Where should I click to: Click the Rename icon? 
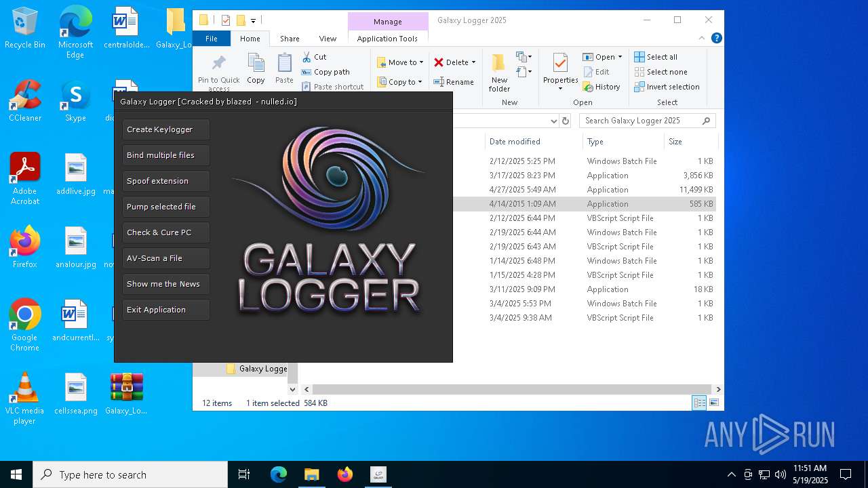tap(439, 82)
